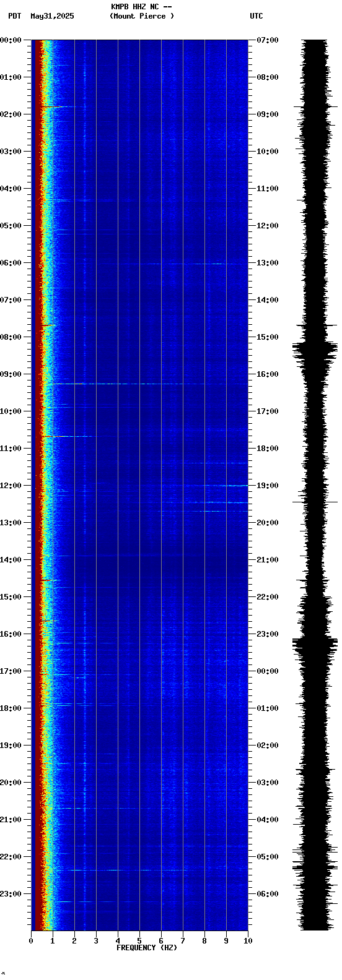The width and height of the screenshot is (342, 980).
Task: Click the 15:00 UTC seismogram burst in waveform
Action: coord(315,350)
